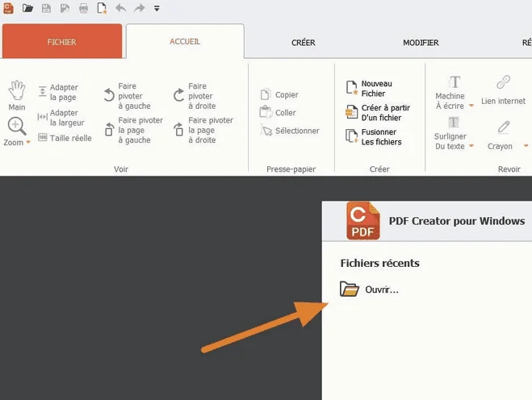The height and width of the screenshot is (400, 532).
Task: Click the Revoir group label
Action: coord(509,169)
